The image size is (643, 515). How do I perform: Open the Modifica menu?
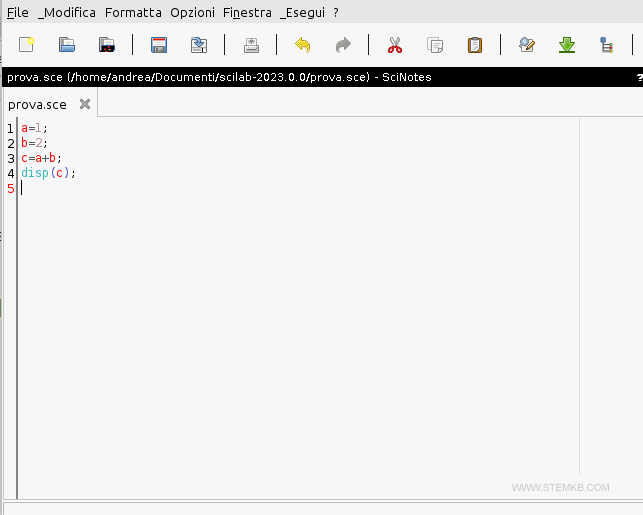tap(67, 13)
